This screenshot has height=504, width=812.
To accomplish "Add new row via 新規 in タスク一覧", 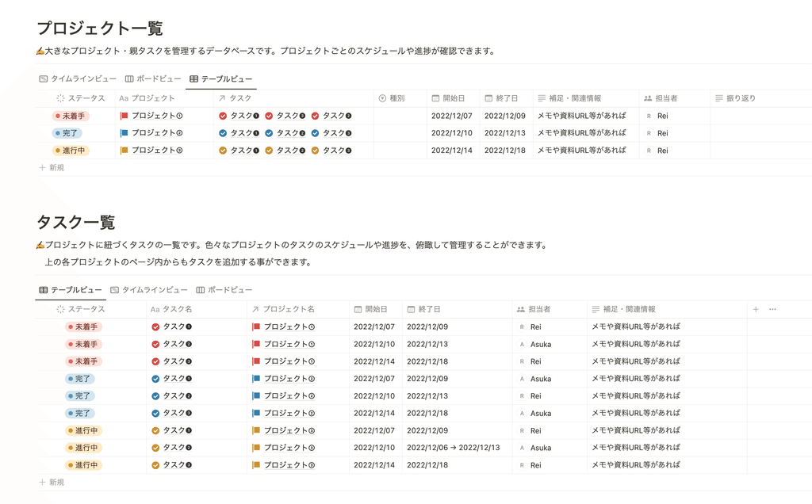I will [x=52, y=483].
